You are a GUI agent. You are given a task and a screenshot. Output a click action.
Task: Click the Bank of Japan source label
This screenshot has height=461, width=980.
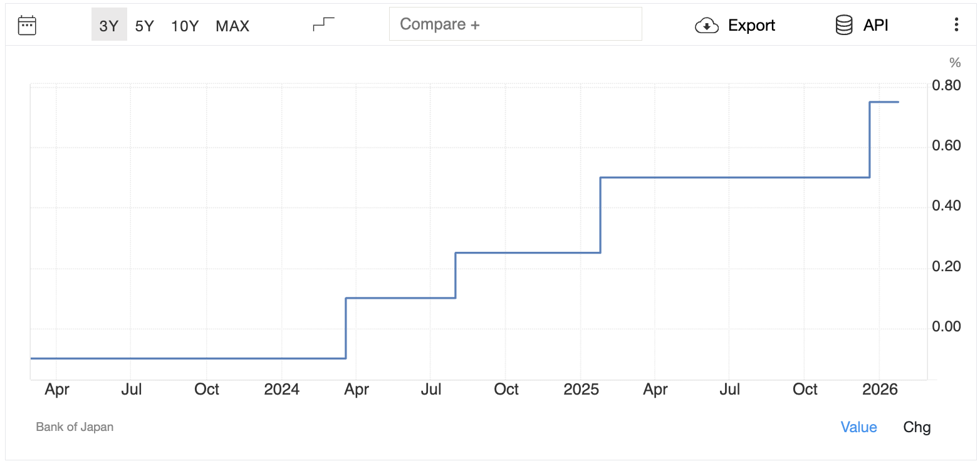[x=75, y=427]
